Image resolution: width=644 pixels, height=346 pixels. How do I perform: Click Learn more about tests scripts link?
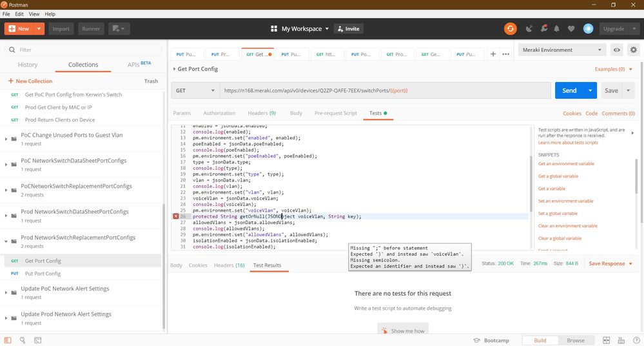[568, 143]
